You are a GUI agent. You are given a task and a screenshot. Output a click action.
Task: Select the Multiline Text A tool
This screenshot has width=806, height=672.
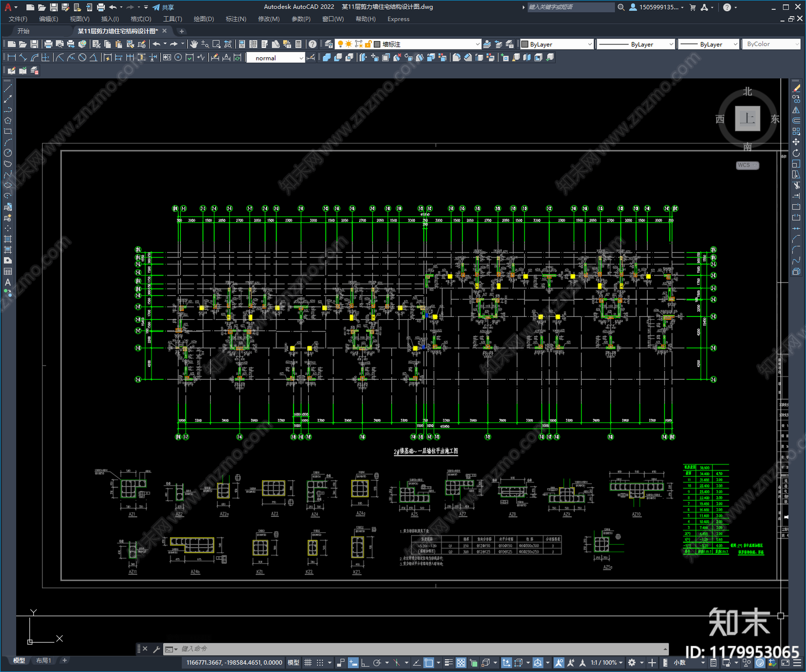click(8, 283)
